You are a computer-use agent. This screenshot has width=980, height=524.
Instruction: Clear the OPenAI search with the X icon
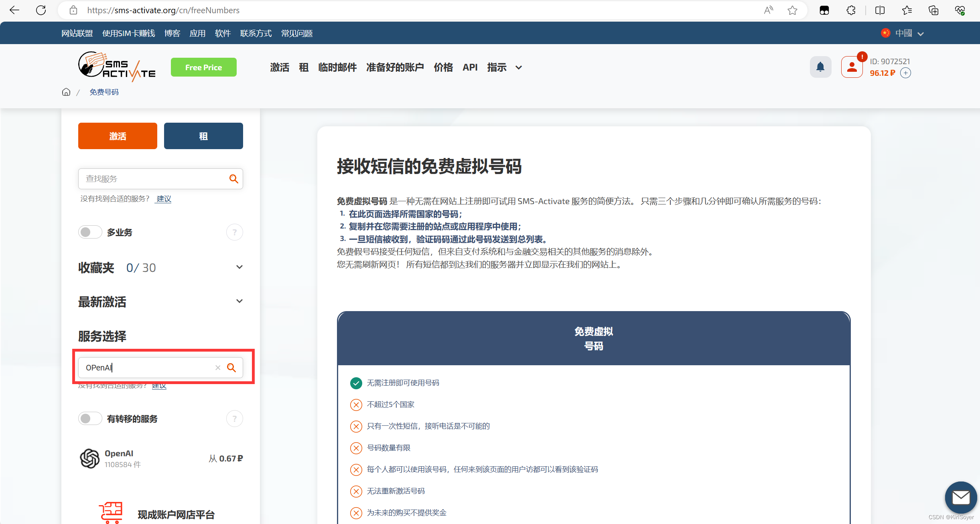click(x=218, y=368)
